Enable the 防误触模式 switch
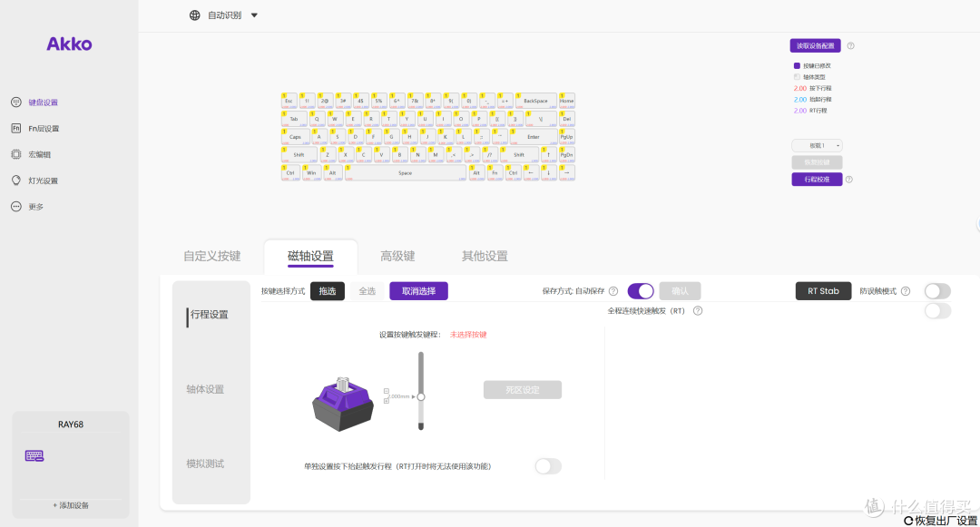Image resolution: width=980 pixels, height=527 pixels. point(937,291)
